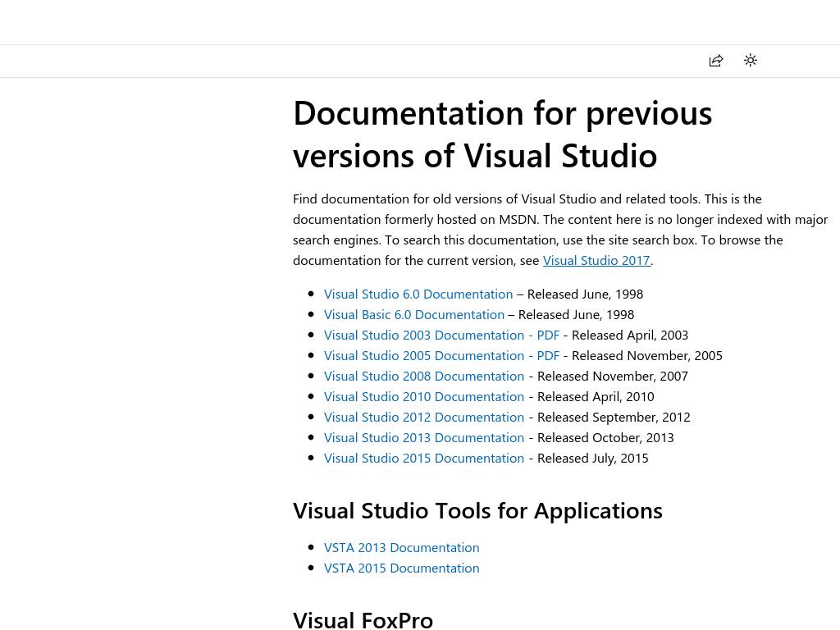
Task: Open the Visual Studio 2017 link
Action: pos(596,260)
